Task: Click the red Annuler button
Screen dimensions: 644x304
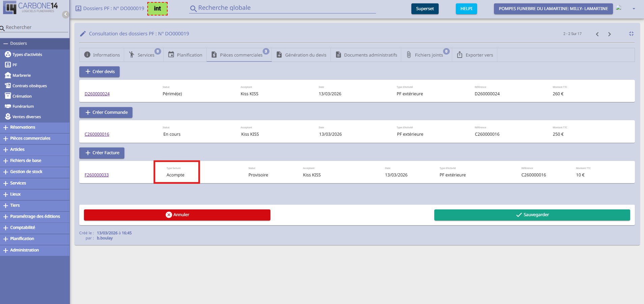Action: click(x=177, y=215)
